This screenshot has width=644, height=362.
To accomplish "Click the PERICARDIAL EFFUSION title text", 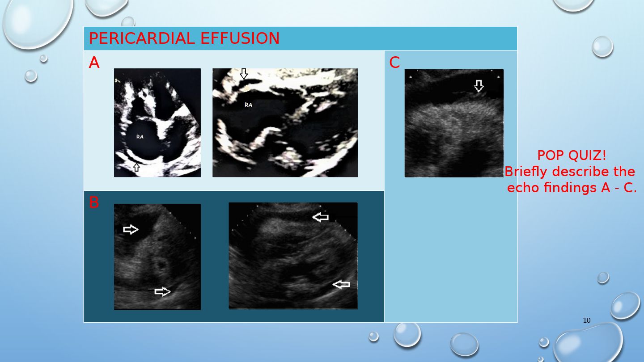I will 184,38.
